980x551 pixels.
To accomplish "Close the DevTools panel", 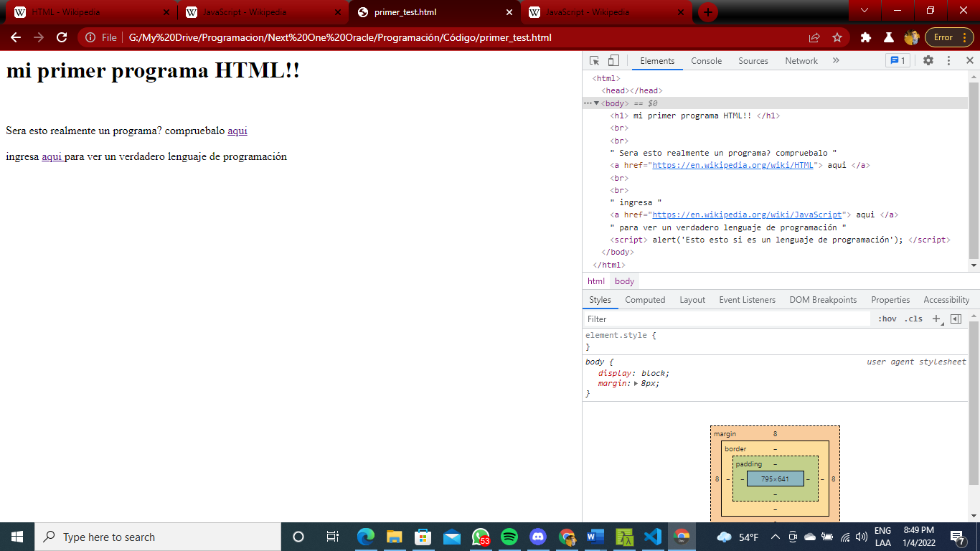I will tap(969, 61).
